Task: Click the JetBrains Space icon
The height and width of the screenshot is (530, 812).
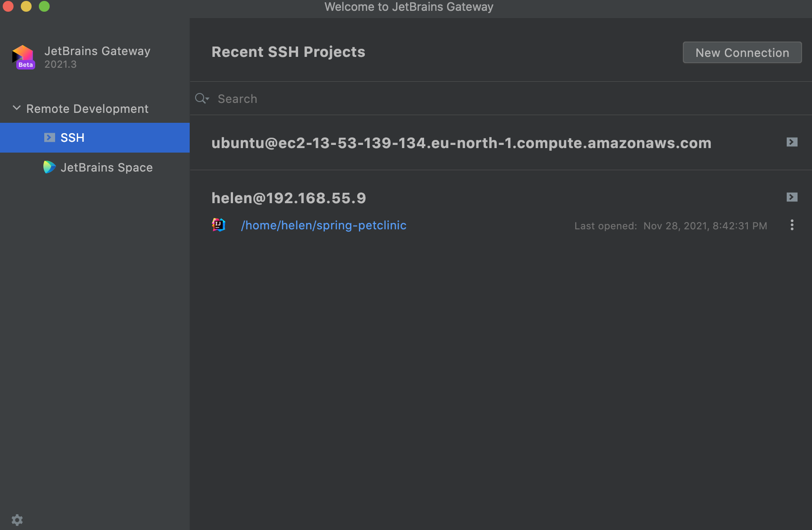Action: [x=49, y=167]
